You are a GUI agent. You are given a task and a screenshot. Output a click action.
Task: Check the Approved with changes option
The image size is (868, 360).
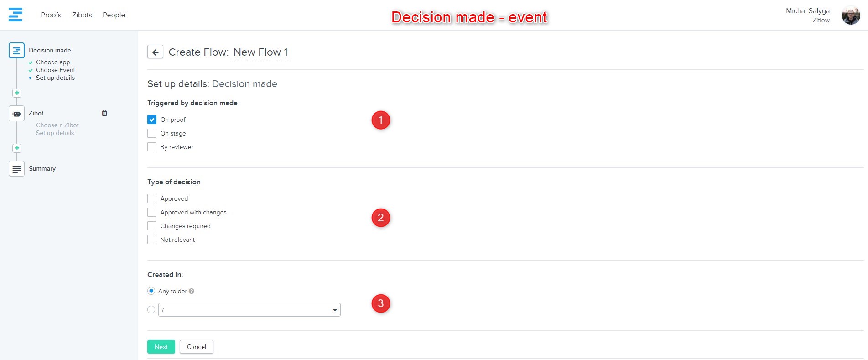152,212
